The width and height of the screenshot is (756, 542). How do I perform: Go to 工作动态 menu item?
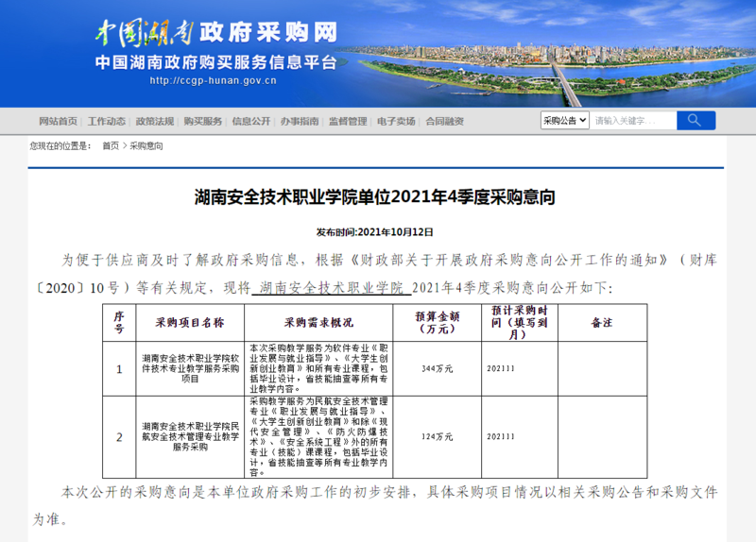[106, 122]
